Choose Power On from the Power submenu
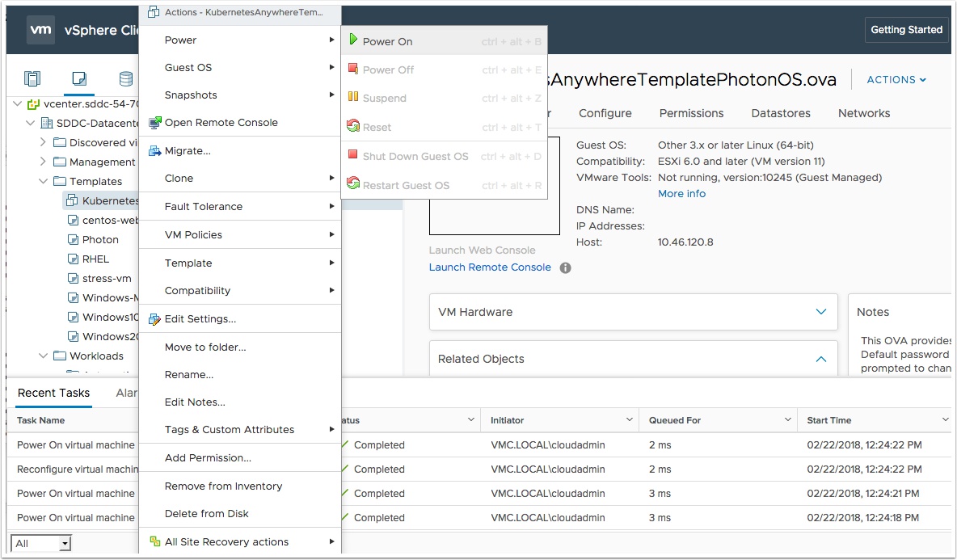Image resolution: width=957 pixels, height=560 pixels. coord(445,41)
